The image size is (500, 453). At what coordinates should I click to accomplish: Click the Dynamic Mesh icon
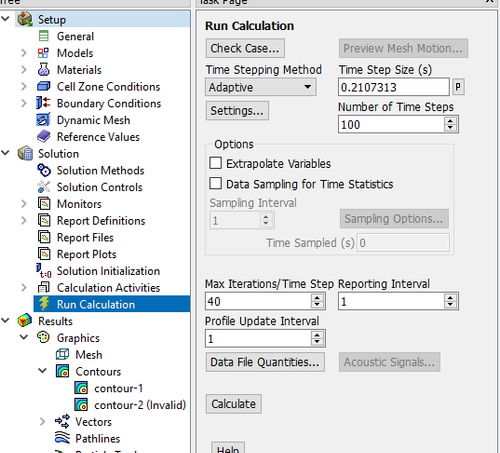(43, 120)
